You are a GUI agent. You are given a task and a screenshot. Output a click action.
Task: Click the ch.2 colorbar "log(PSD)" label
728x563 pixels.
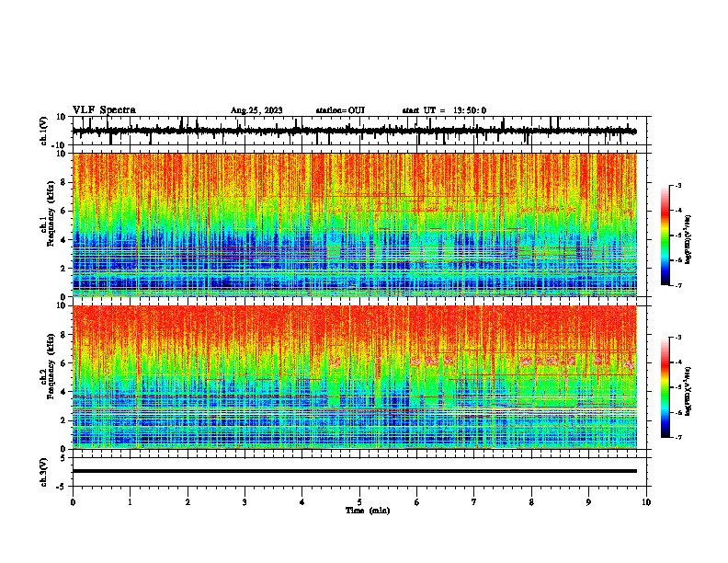(688, 392)
